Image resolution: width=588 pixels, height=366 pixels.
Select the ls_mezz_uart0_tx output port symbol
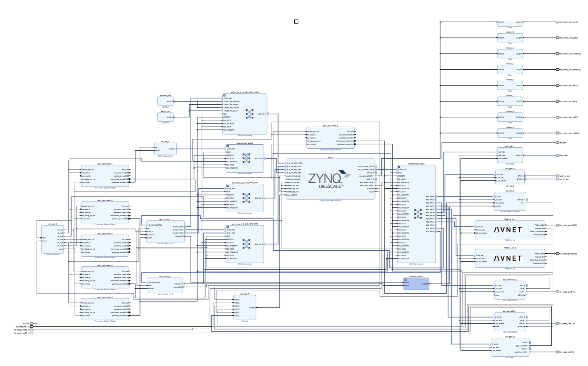pyautogui.click(x=557, y=292)
